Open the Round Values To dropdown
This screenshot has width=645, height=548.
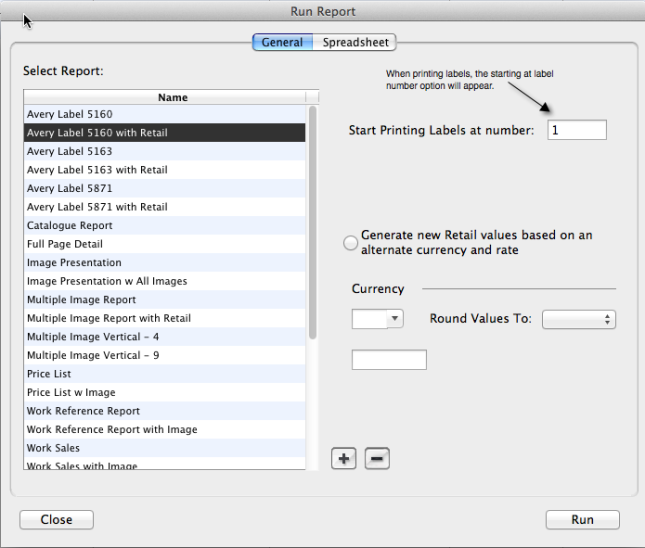[x=578, y=319]
